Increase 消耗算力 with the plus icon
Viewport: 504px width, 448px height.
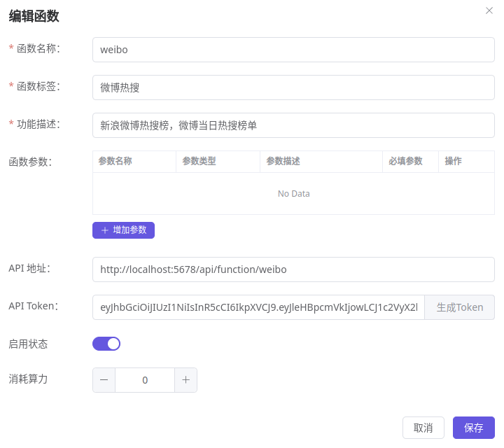185,380
